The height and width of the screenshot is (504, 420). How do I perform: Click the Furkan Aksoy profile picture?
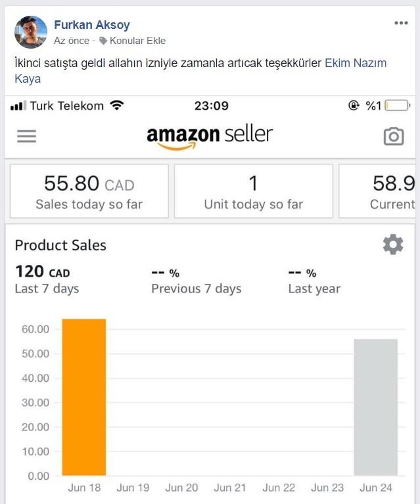coord(31,32)
